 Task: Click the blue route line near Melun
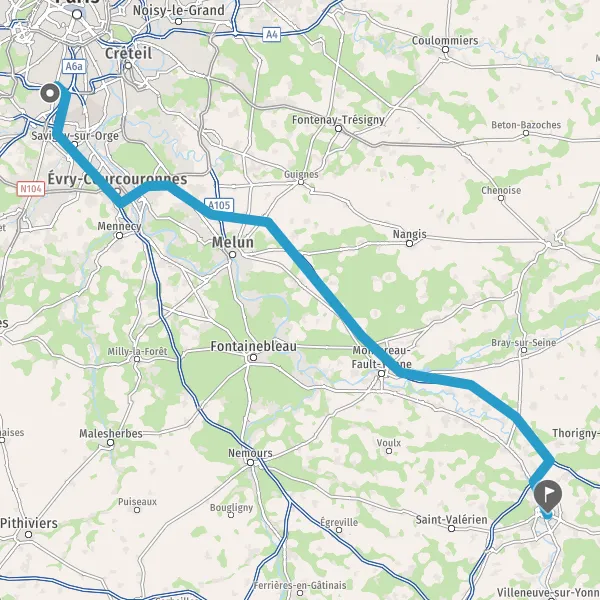241,219
